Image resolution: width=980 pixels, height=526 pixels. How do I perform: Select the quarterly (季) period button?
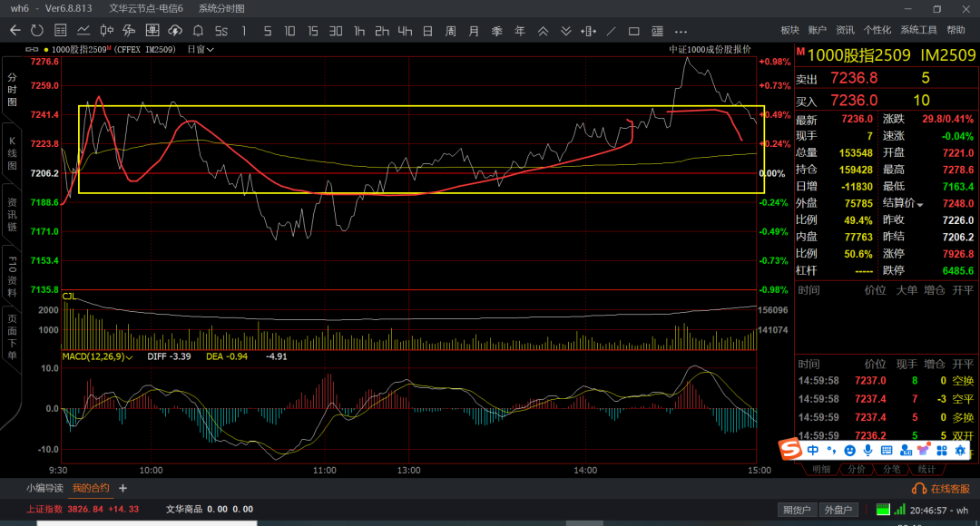pos(497,31)
